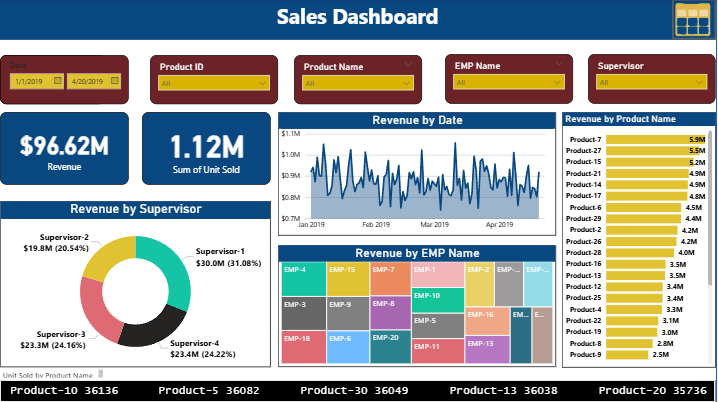The image size is (718, 402).
Task: Click the end date field showing 4/20/2019
Action: [x=87, y=81]
